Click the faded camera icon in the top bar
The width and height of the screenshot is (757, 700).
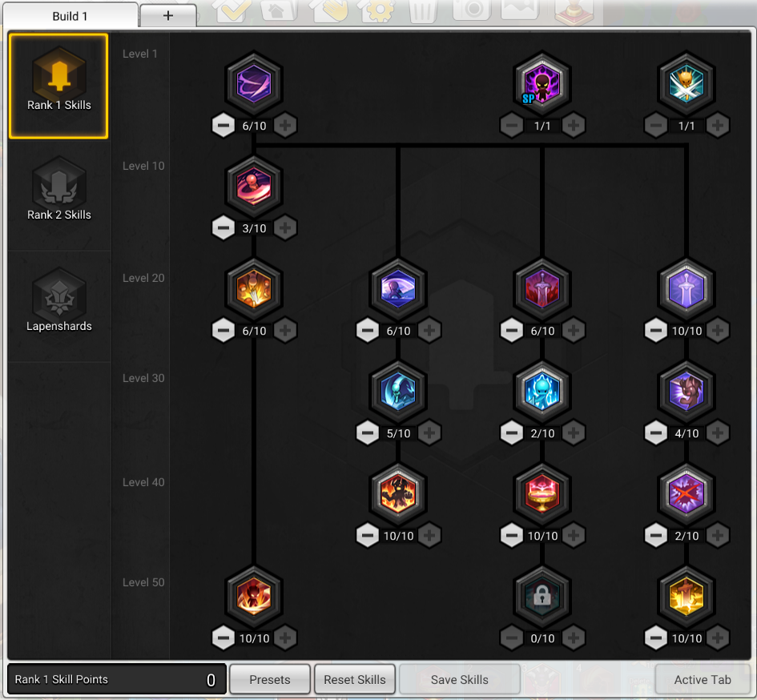(472, 10)
